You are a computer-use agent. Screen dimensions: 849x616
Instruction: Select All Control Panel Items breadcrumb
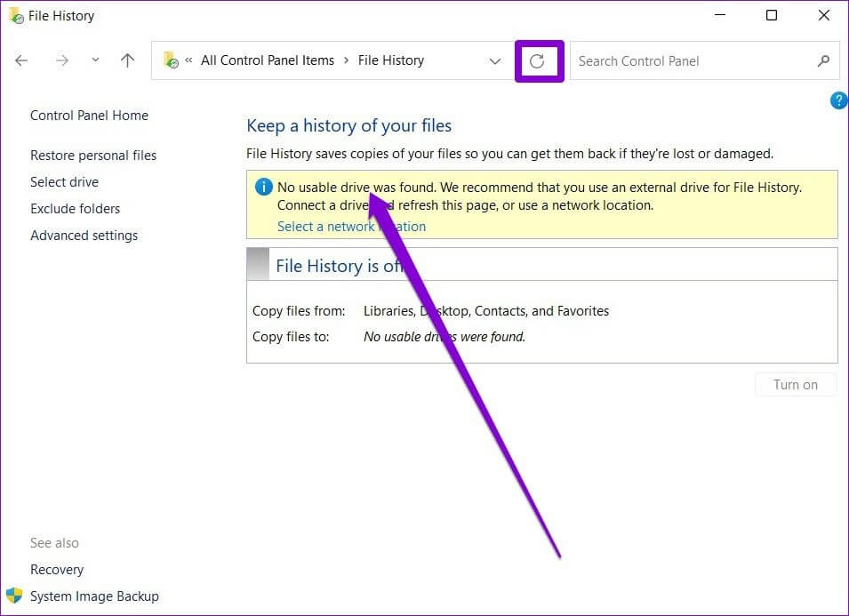(x=268, y=60)
